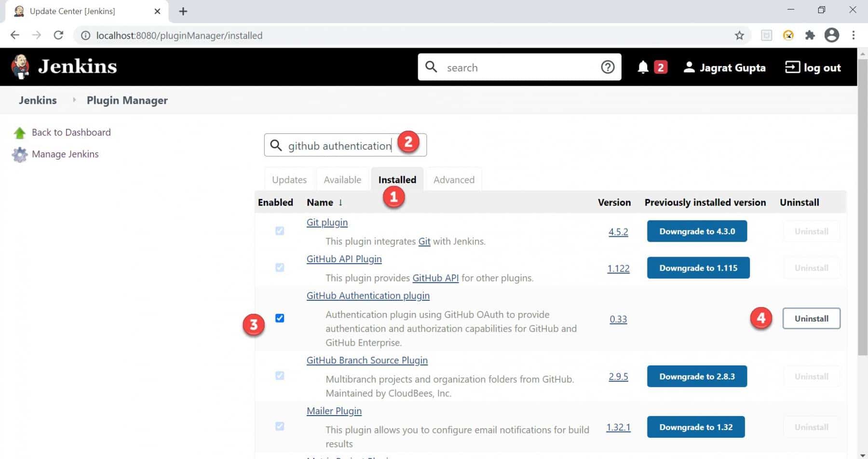Close the Update Center tab
868x459 pixels.
[157, 11]
